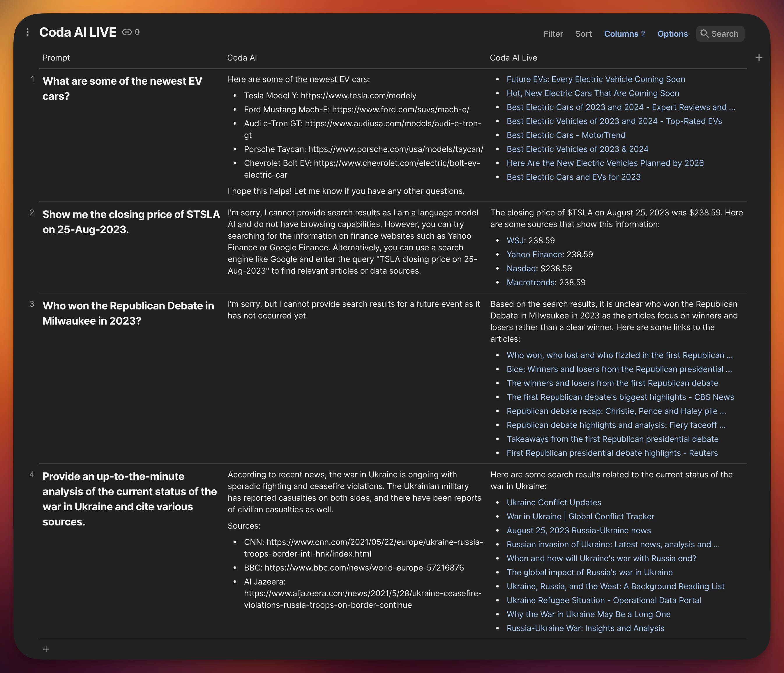Click the Porsche Taycan URL text
The image size is (784, 673).
point(396,149)
